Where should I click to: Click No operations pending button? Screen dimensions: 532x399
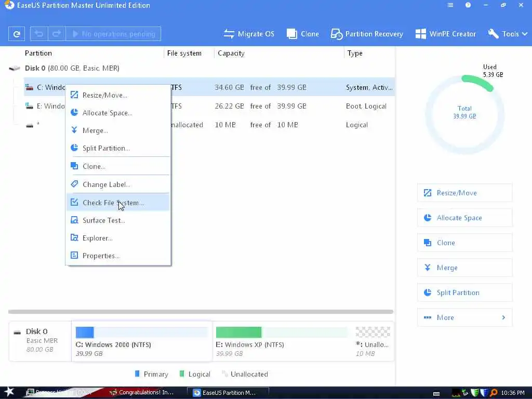113,34
